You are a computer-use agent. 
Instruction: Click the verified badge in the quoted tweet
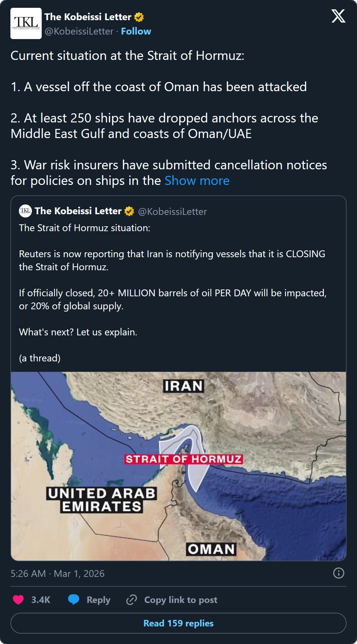(129, 211)
